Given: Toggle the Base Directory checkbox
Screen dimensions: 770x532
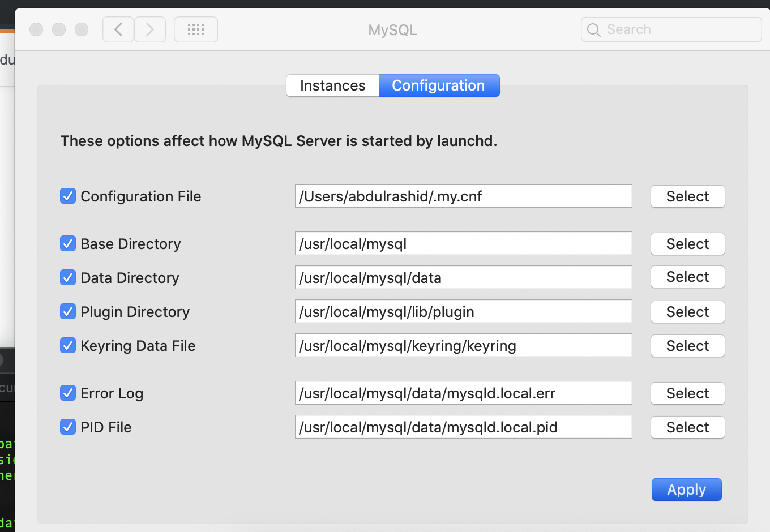Looking at the screenshot, I should click(x=68, y=244).
